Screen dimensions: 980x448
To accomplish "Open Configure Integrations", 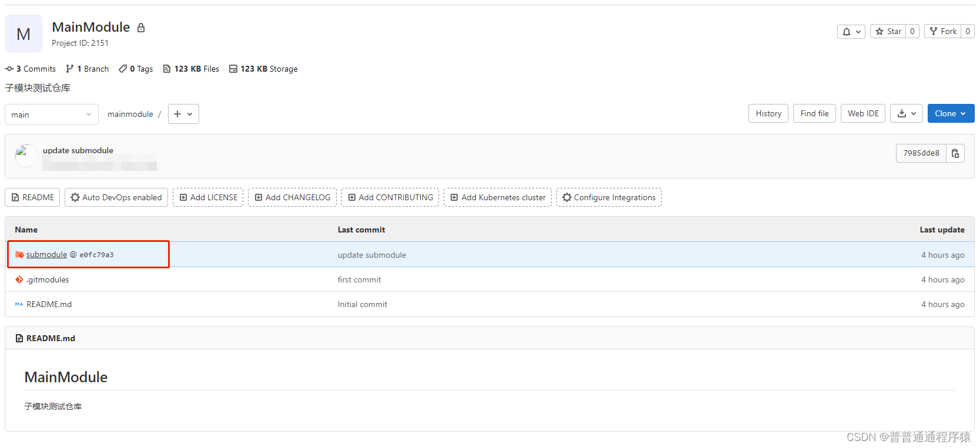I will (609, 197).
